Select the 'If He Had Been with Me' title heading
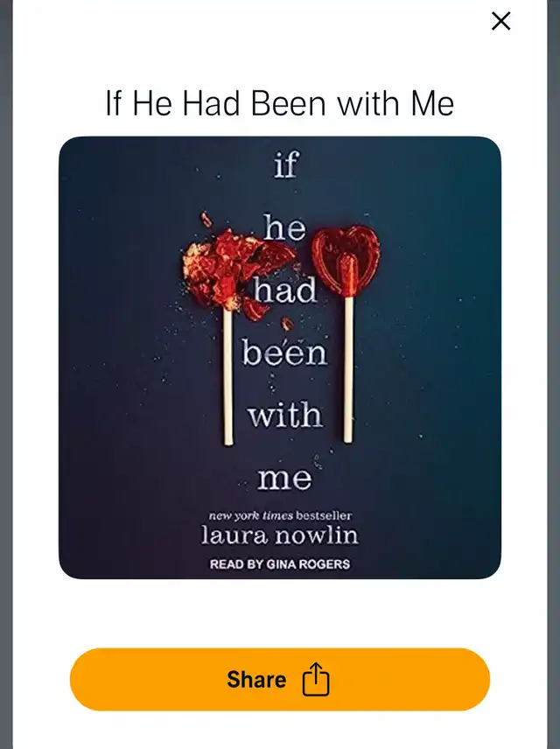This screenshot has width=560, height=749. pos(279,102)
